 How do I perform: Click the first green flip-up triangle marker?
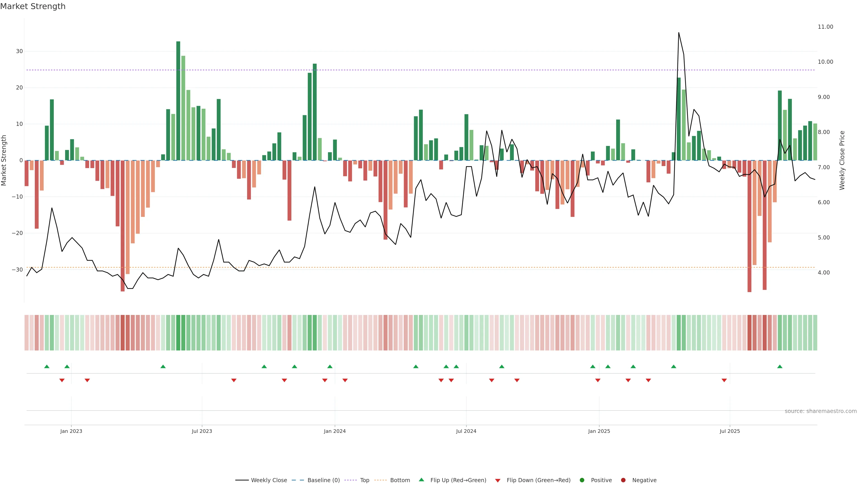pos(47,366)
